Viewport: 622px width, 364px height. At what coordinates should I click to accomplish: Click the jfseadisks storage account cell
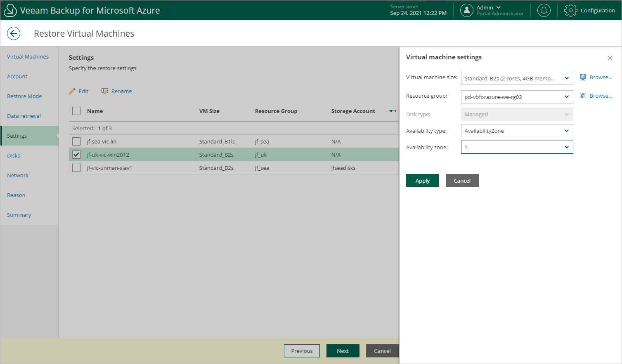click(343, 168)
